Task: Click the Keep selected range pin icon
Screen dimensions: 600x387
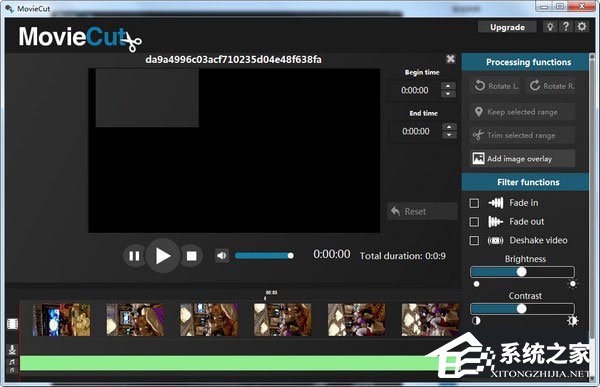Action: [479, 112]
